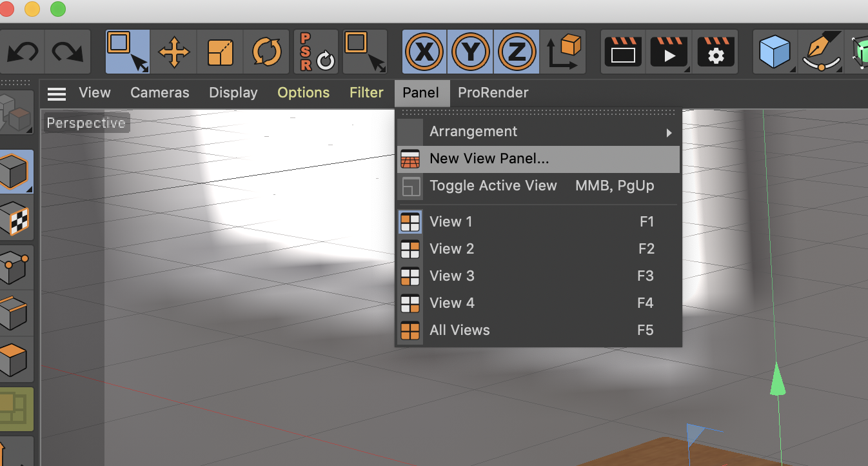Switch to View 4
Viewport: 868px width, 466px height.
click(x=538, y=303)
